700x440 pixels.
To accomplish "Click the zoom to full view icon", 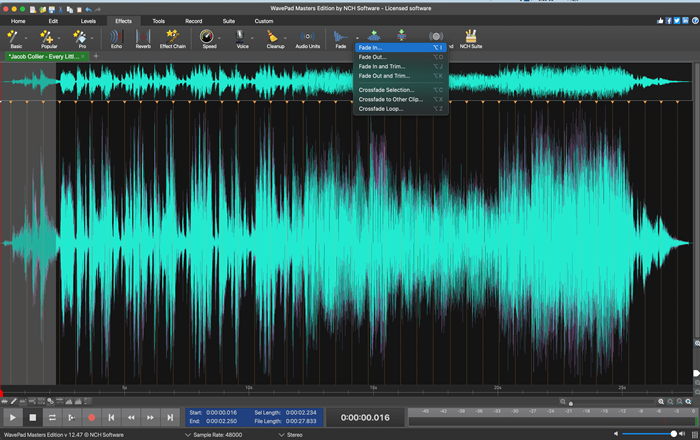I will pos(688,402).
